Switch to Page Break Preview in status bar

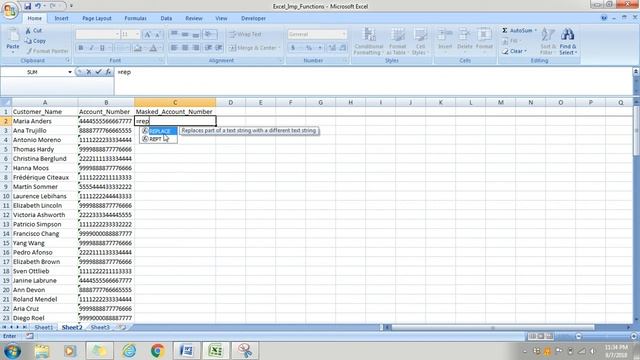click(x=549, y=336)
